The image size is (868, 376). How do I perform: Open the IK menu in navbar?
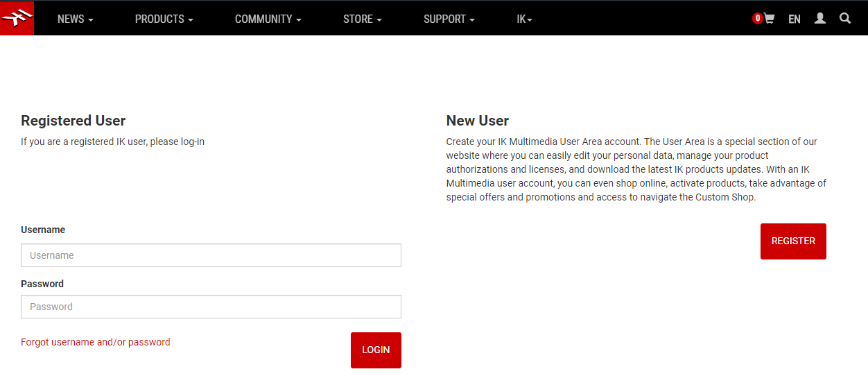(x=524, y=19)
